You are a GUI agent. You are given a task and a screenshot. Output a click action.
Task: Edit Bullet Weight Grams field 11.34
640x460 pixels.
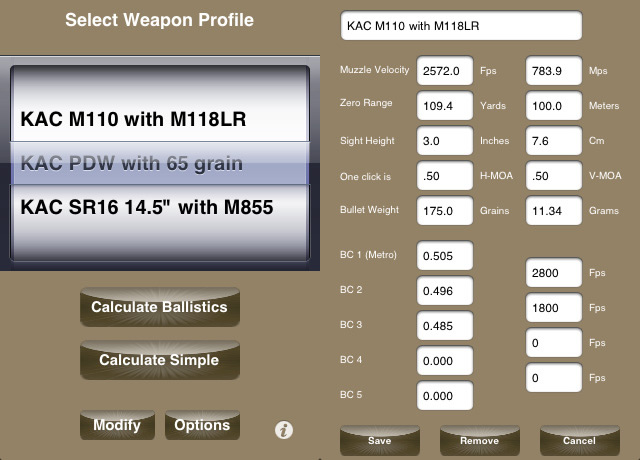[554, 211]
